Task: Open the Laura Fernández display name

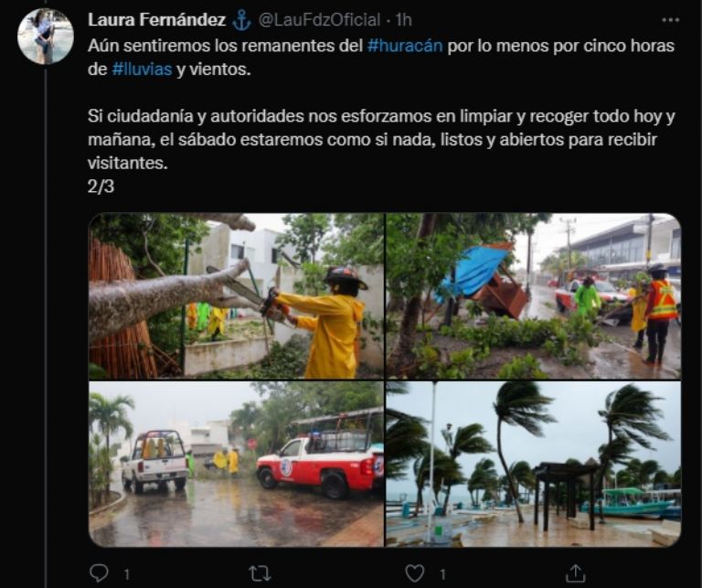Action: [156, 20]
